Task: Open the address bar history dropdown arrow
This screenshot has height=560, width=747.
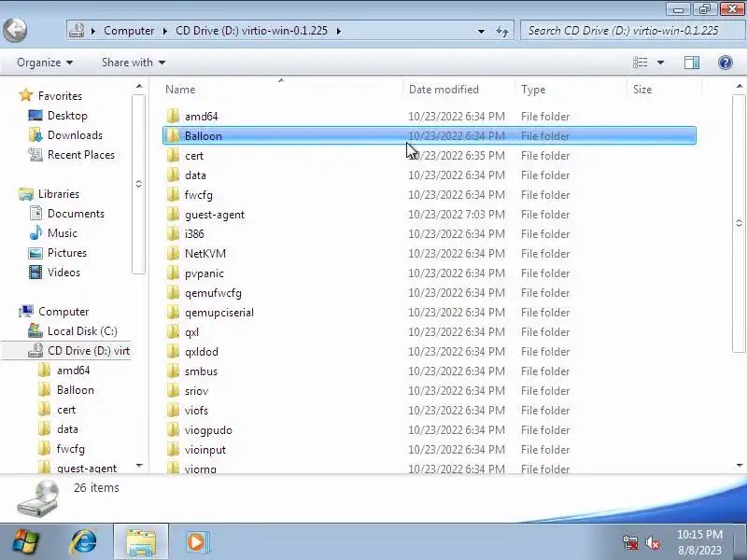Action: pyautogui.click(x=481, y=31)
